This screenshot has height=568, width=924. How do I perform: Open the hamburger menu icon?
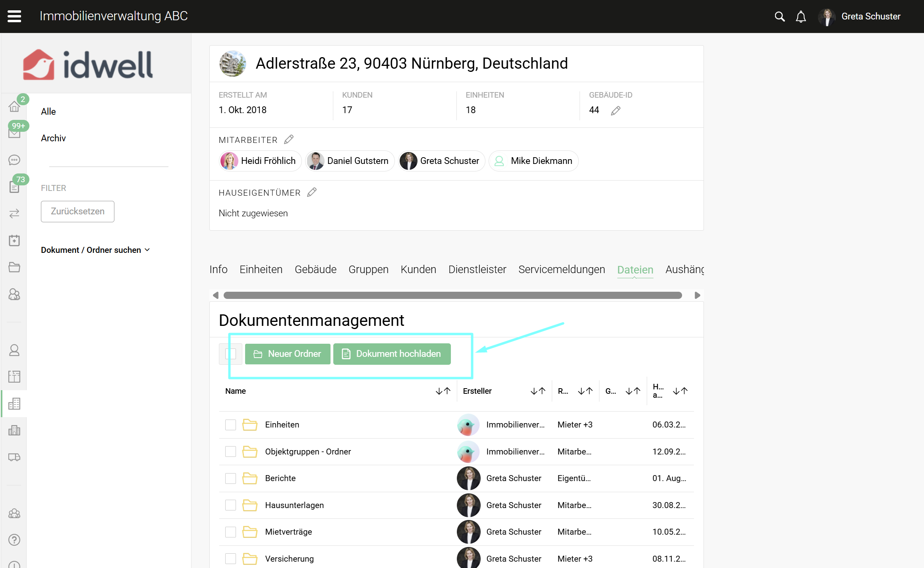pos(14,16)
